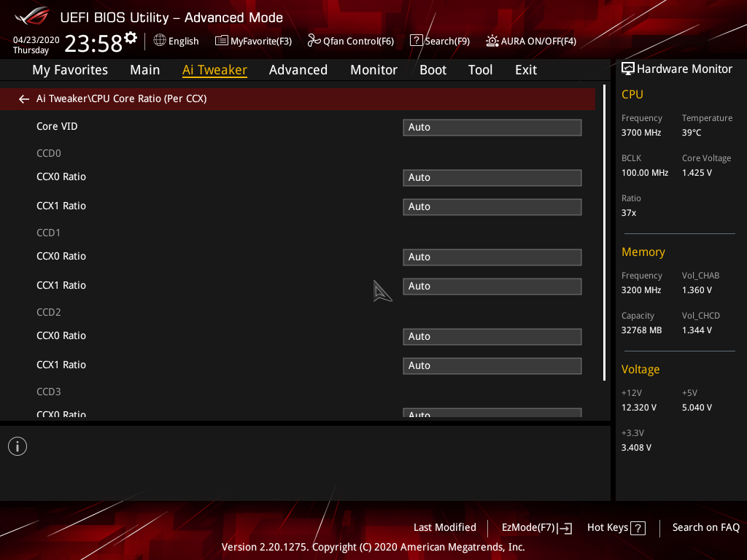Select the CCD0 CCX1 Ratio field
747x560 pixels.
pos(492,206)
